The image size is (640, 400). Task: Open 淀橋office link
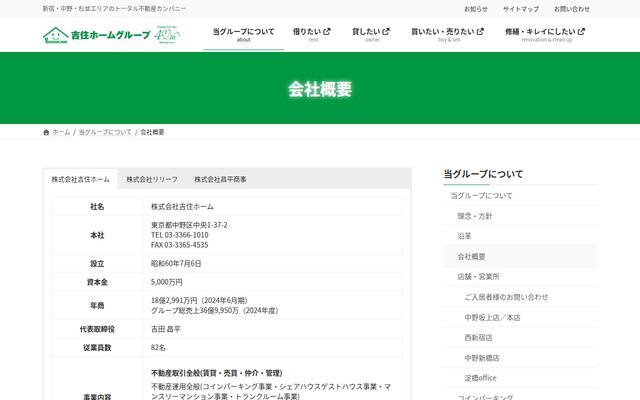tap(520, 378)
